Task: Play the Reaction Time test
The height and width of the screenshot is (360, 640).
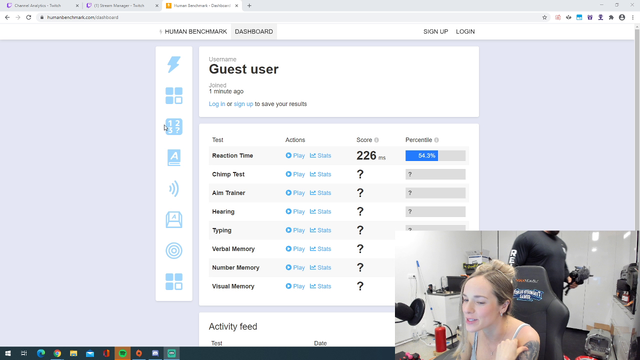Action: (x=295, y=156)
